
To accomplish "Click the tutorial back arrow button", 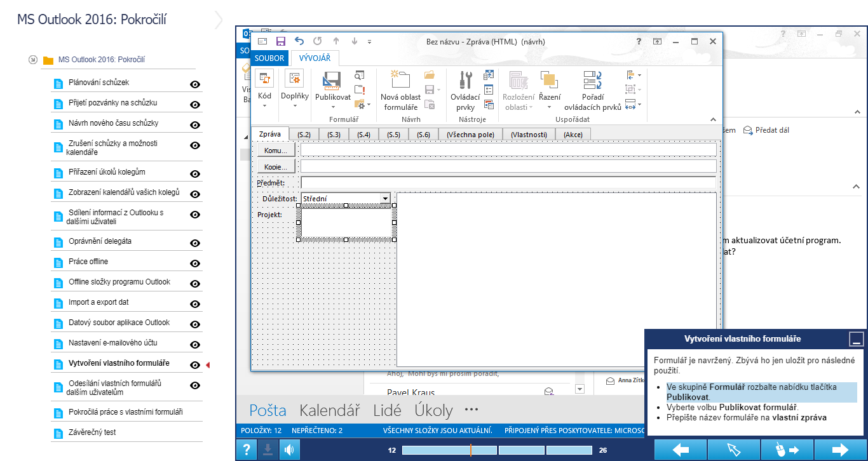I will 681,450.
